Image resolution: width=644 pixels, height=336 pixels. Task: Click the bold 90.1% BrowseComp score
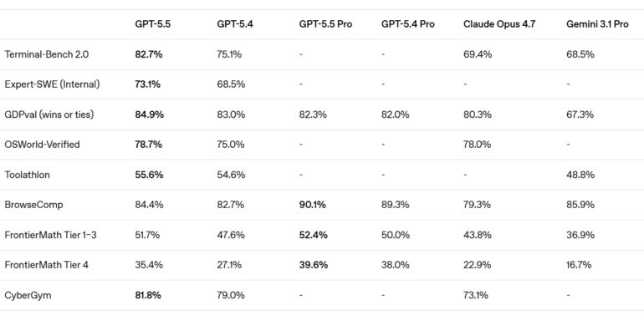(313, 205)
